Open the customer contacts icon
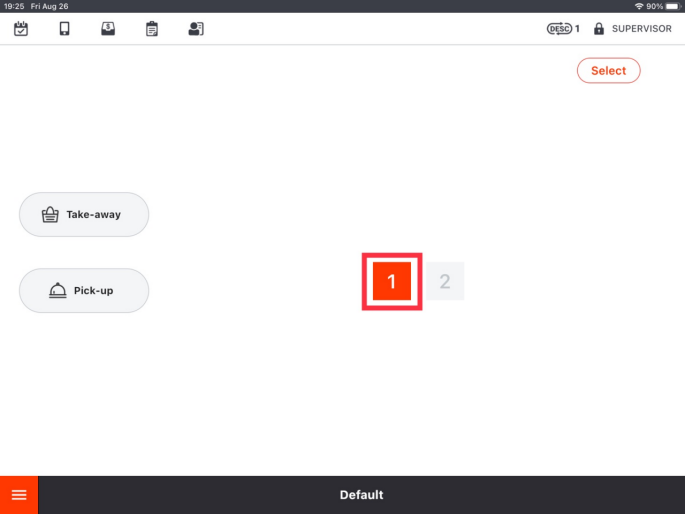Screen dimensions: 685x514 (x=196, y=29)
